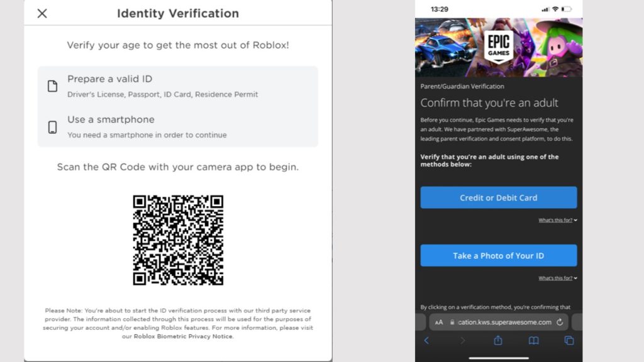This screenshot has height=362, width=644.
Task: Tap the Epic Games logo banner
Action: pos(499,47)
